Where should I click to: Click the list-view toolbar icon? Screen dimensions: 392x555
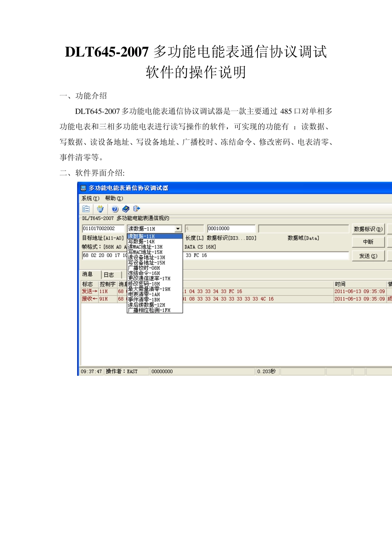point(86,209)
